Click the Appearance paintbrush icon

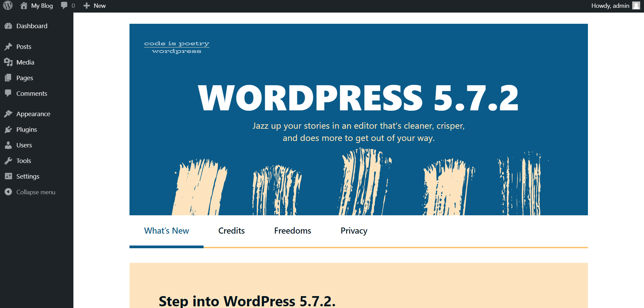coord(8,114)
